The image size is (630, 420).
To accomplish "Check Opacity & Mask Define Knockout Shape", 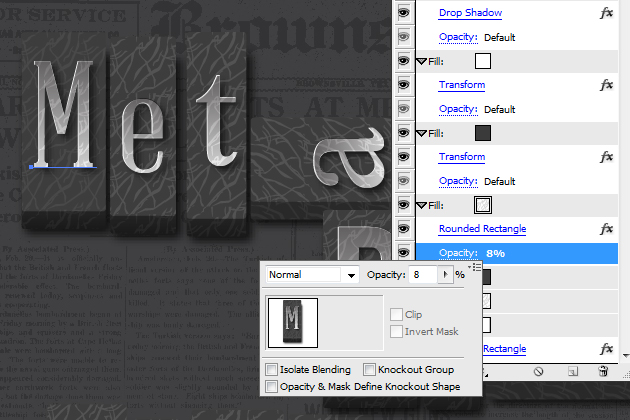I will [272, 387].
